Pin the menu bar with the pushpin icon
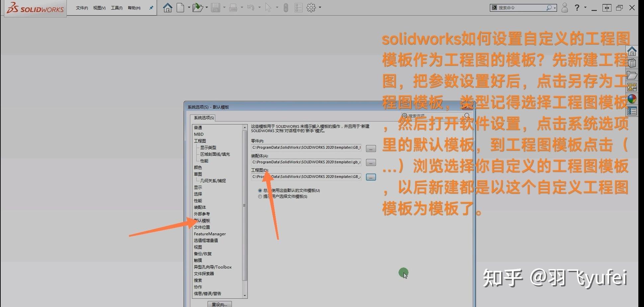Image resolution: width=644 pixels, height=307 pixels. pos(151,8)
